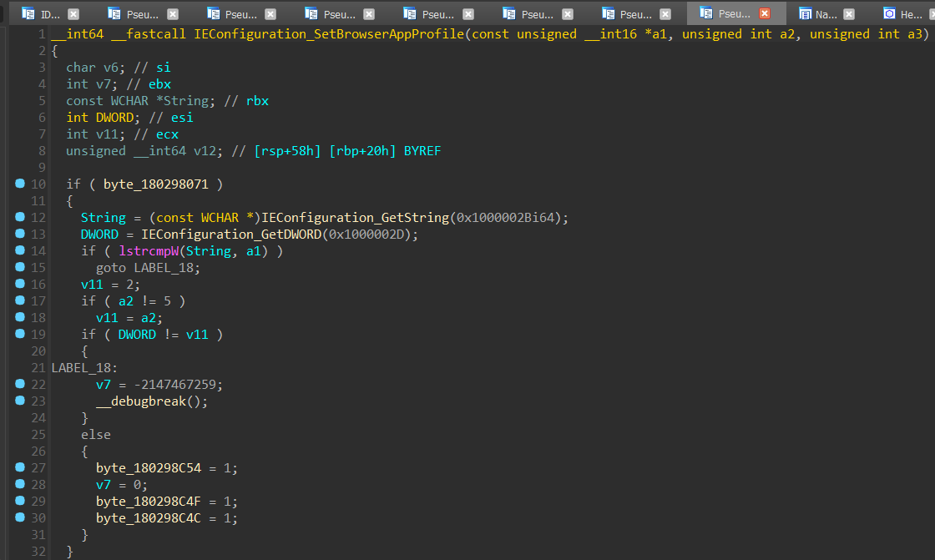Toggle breakpoint dot on line 16
Viewport: 935px width, 560px height.
(20, 284)
